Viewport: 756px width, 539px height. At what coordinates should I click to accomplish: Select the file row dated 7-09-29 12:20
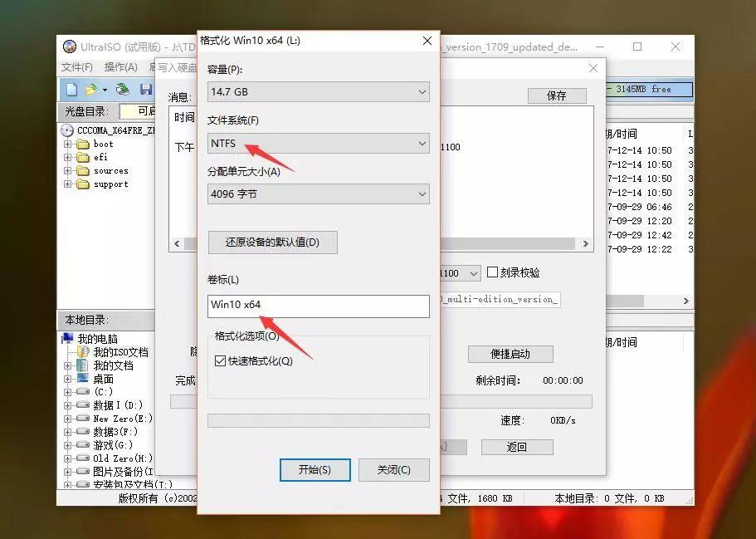click(649, 221)
